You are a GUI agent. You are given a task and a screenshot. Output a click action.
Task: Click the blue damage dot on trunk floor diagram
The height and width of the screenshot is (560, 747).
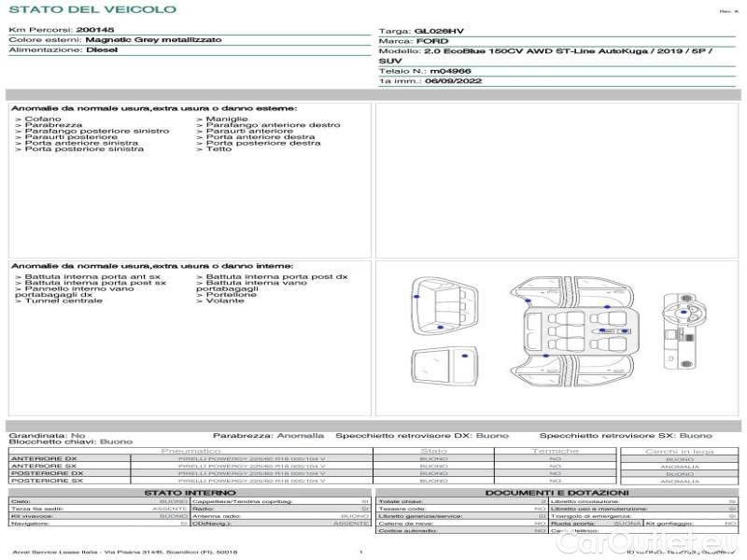tap(465, 356)
